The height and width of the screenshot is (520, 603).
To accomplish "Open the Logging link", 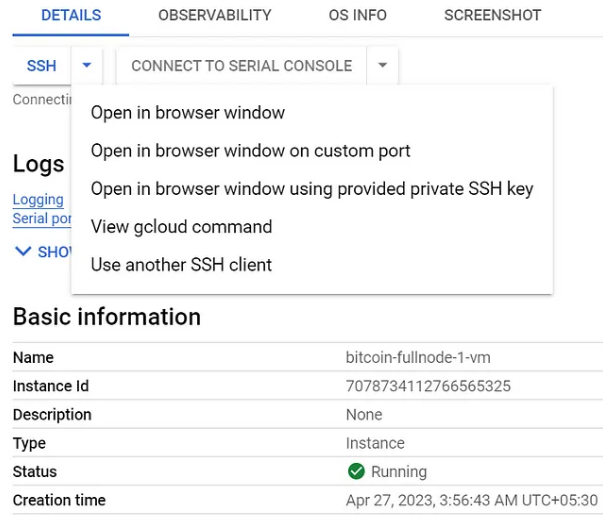I will tap(38, 199).
